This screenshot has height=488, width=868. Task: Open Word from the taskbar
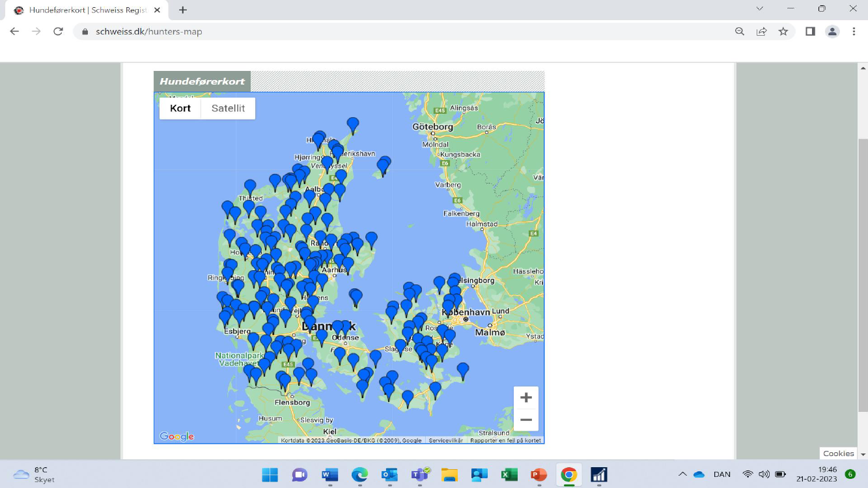coord(329,474)
